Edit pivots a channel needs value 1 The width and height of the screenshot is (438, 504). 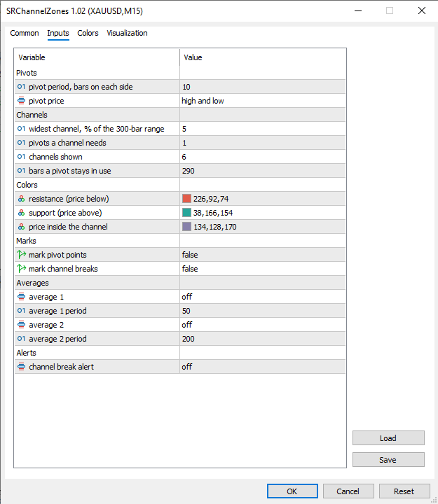(x=263, y=143)
